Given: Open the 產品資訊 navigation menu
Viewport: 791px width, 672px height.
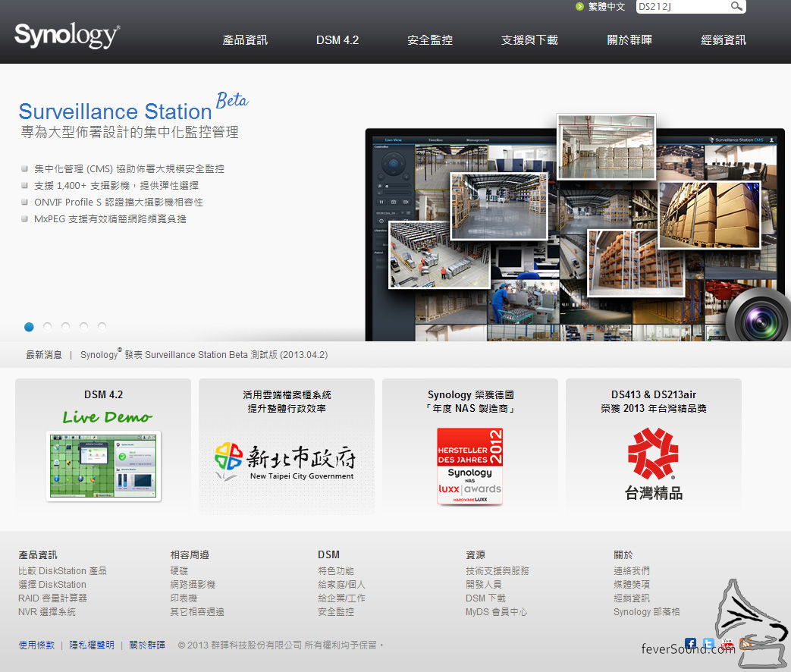Looking at the screenshot, I should tap(245, 40).
